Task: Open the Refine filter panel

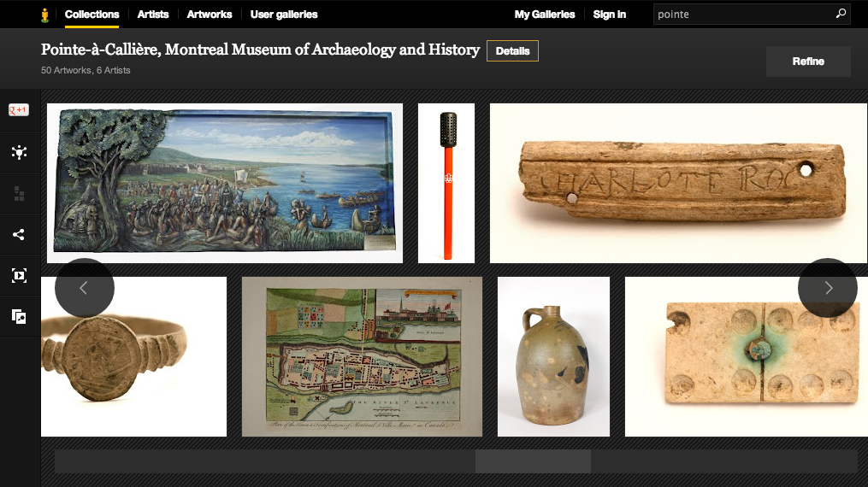Action: point(808,62)
